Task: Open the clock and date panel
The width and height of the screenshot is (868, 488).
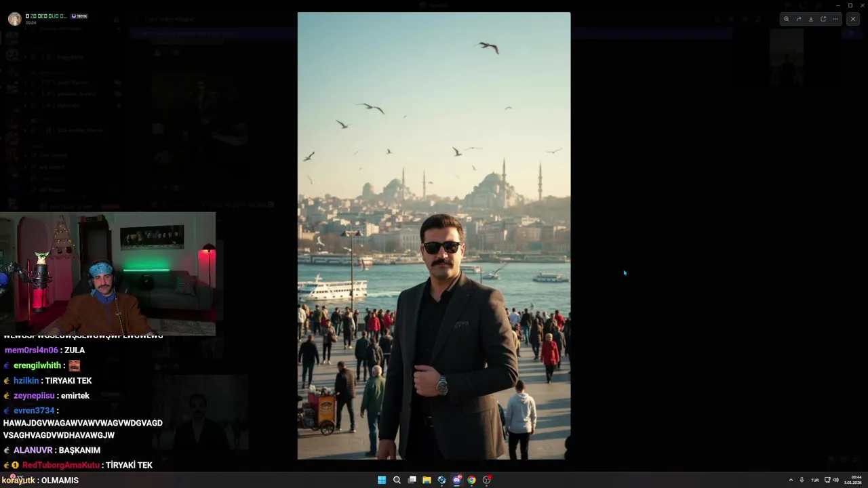Action: click(853, 480)
